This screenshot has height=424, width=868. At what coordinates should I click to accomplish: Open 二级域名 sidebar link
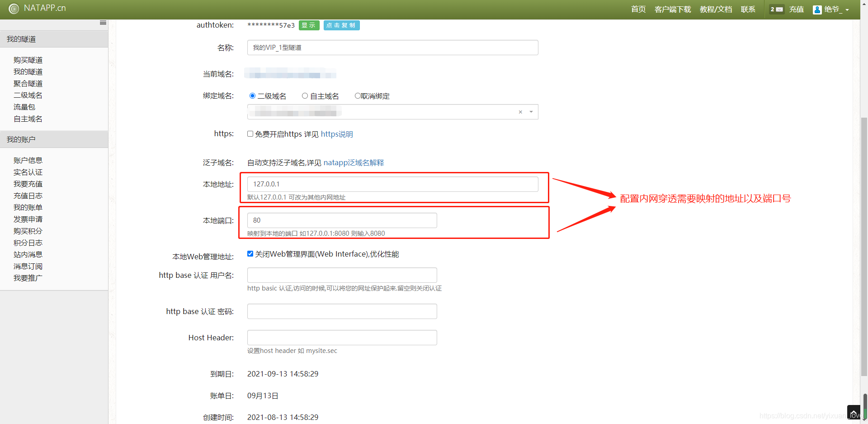click(28, 95)
